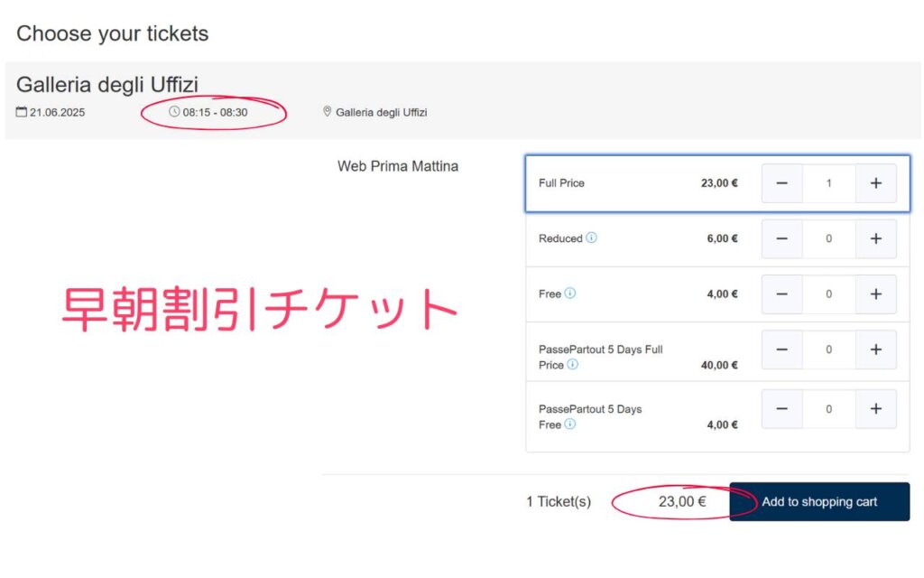Click the location pin icon for Galleria degli Uffizi
This screenshot has width=924, height=578.
tap(327, 111)
